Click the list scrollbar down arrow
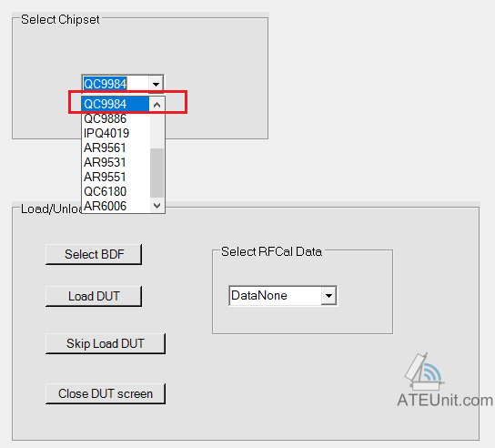The height and width of the screenshot is (448, 495). [x=157, y=206]
